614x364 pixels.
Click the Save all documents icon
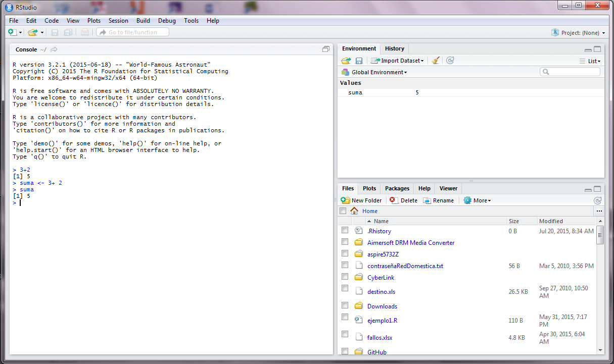68,32
